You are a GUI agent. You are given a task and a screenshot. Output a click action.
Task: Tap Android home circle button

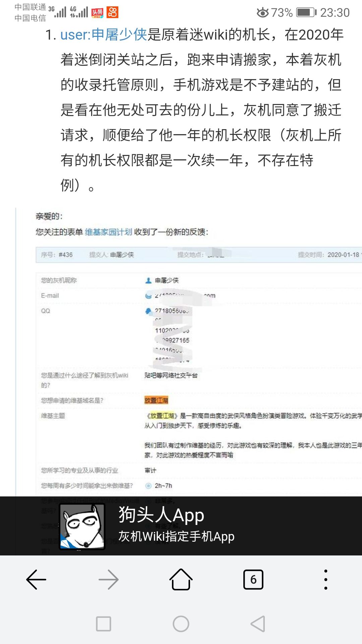coord(181,624)
